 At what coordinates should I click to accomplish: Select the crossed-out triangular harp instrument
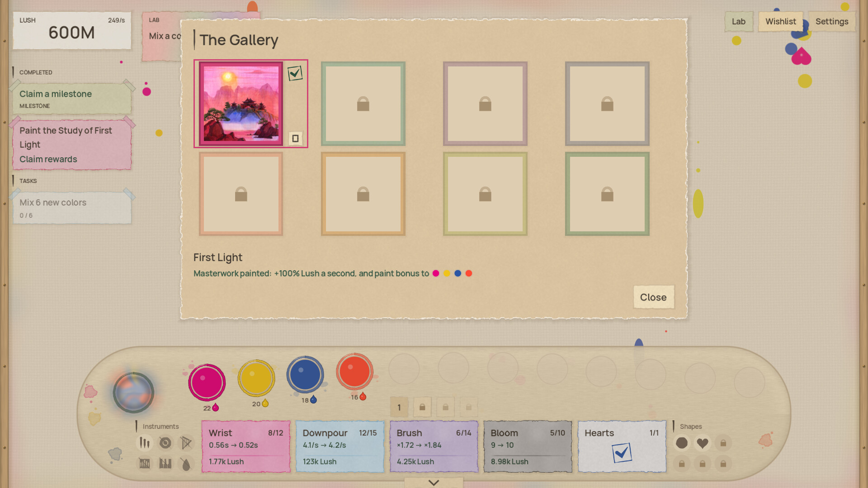(x=186, y=443)
